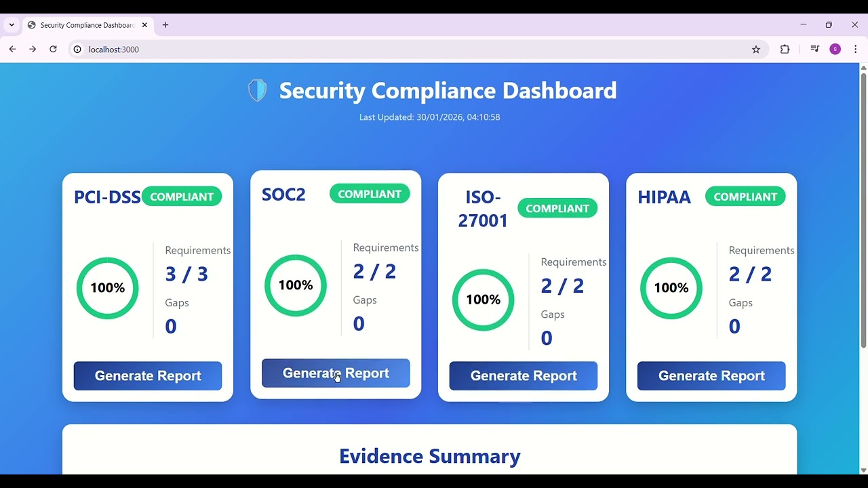Generate Report for PCI-DSS

[x=148, y=376]
